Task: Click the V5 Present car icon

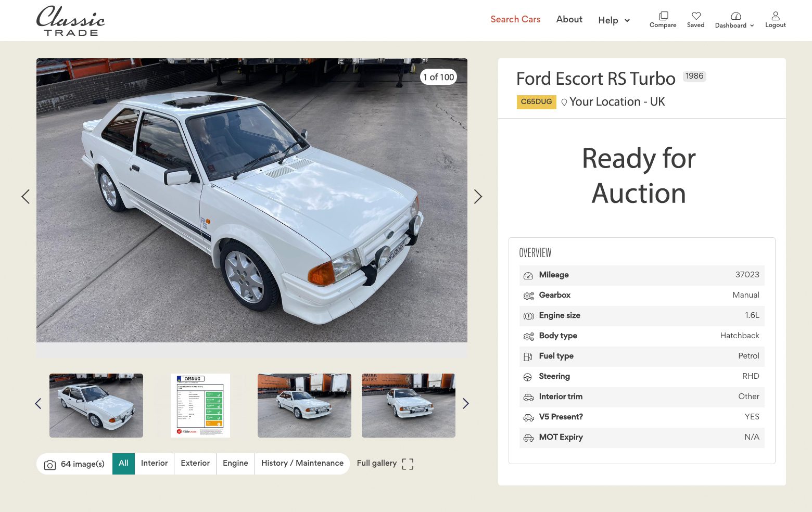Action: 528,418
